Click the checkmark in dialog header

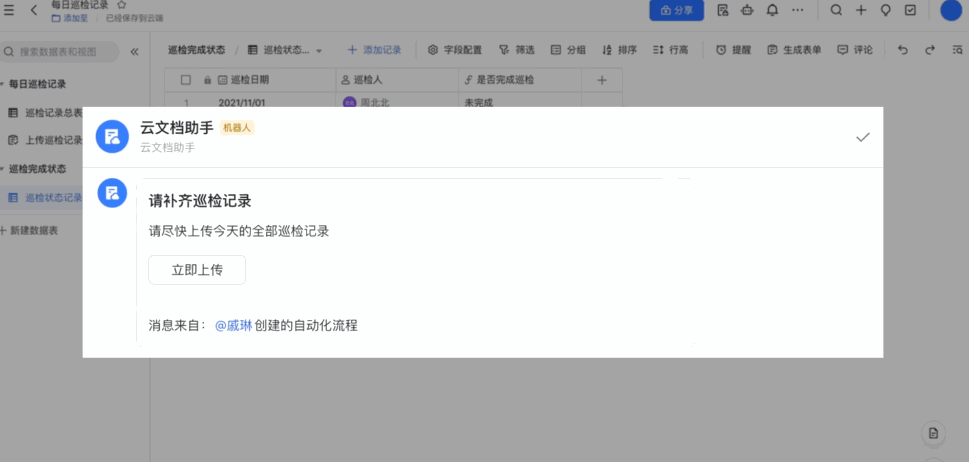[x=863, y=137]
